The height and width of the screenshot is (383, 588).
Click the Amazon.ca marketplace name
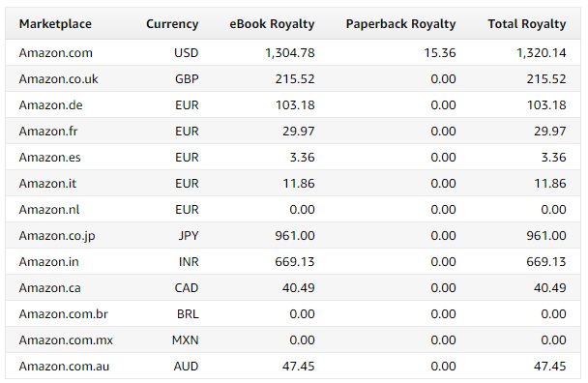click(x=50, y=287)
